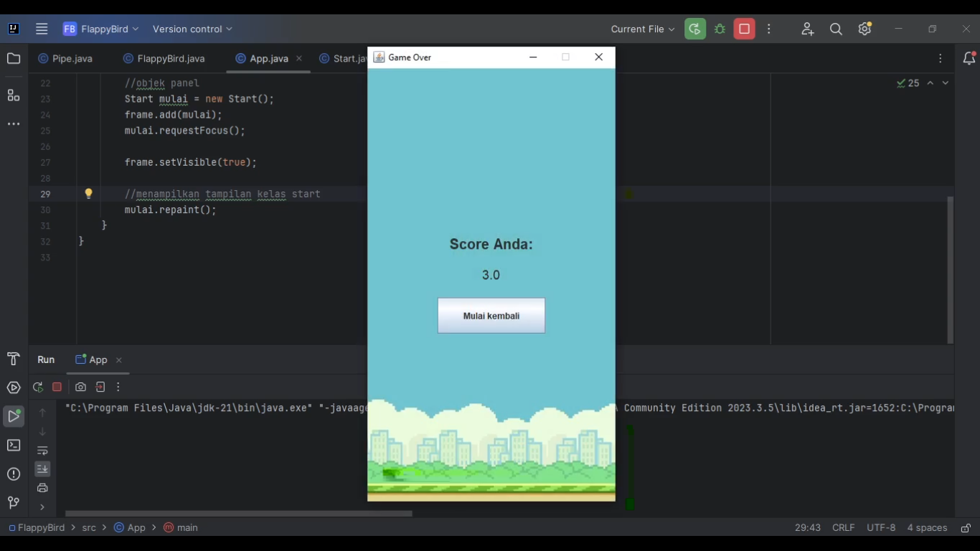Click the console horizontal scrollbar

pos(238,514)
